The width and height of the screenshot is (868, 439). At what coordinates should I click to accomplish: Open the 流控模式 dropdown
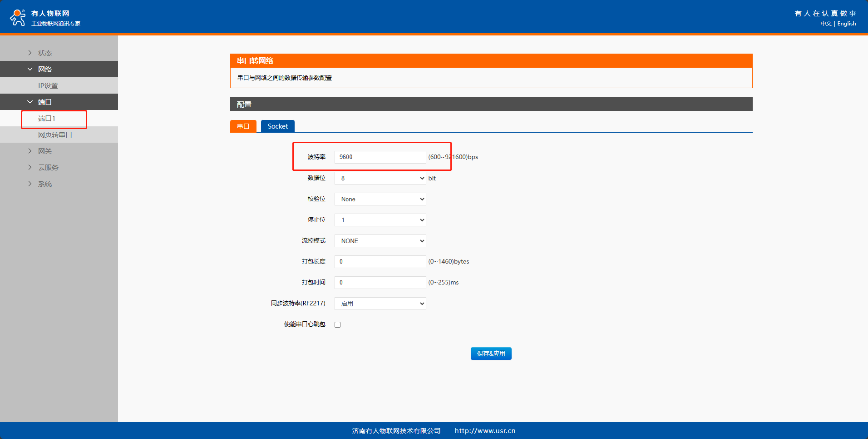point(380,241)
